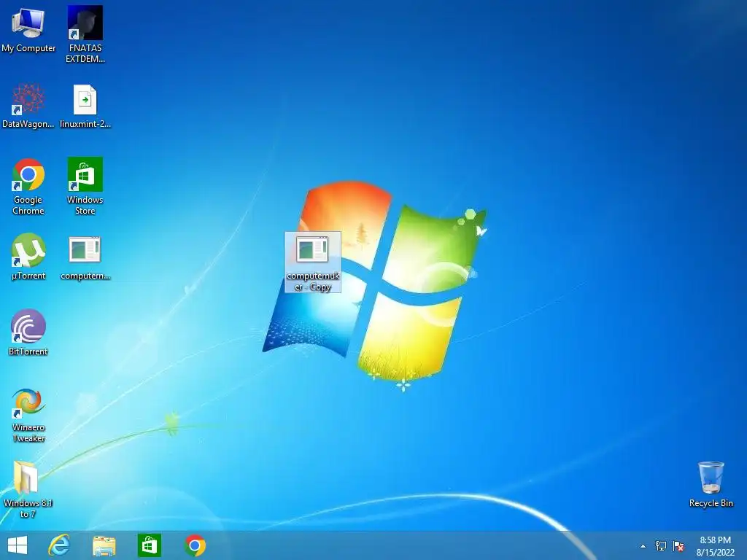Image resolution: width=747 pixels, height=560 pixels.
Task: Click the Winaero Tweaker label text
Action: click(28, 433)
